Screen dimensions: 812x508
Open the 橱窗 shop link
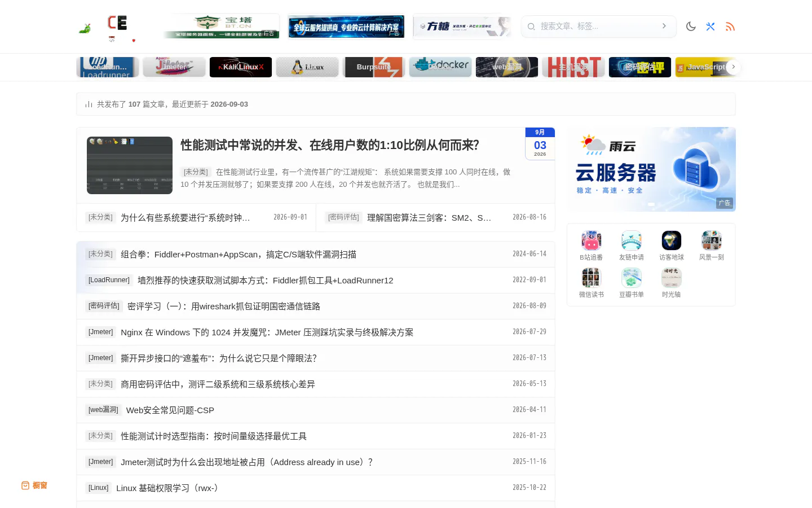click(34, 485)
